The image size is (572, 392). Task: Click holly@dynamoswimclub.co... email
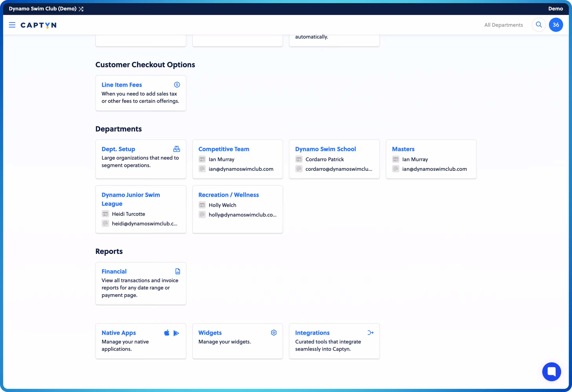tap(242, 215)
